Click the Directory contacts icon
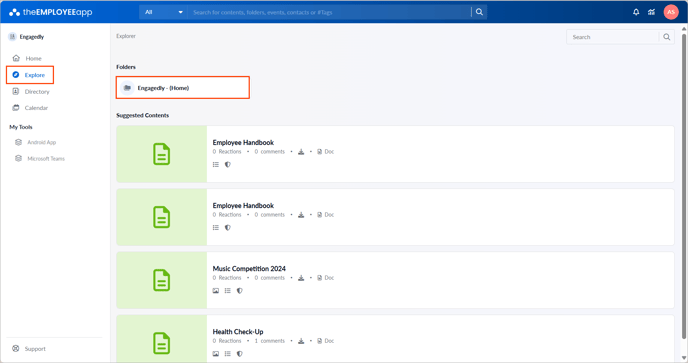Screen dimensions: 688x363 [16, 92]
